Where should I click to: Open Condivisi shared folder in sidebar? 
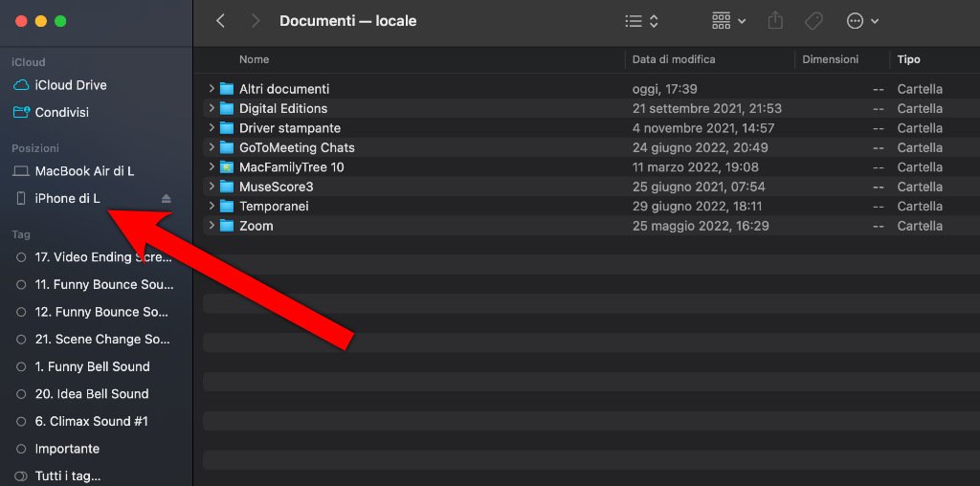(52, 113)
